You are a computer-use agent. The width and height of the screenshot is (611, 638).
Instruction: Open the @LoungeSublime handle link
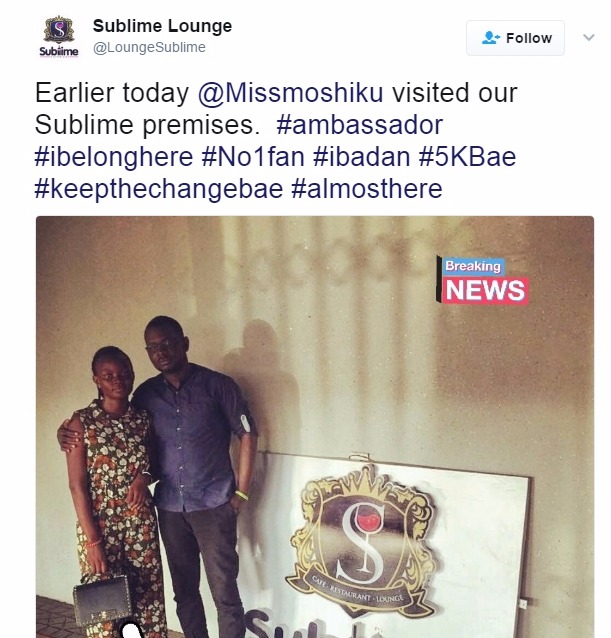(149, 47)
